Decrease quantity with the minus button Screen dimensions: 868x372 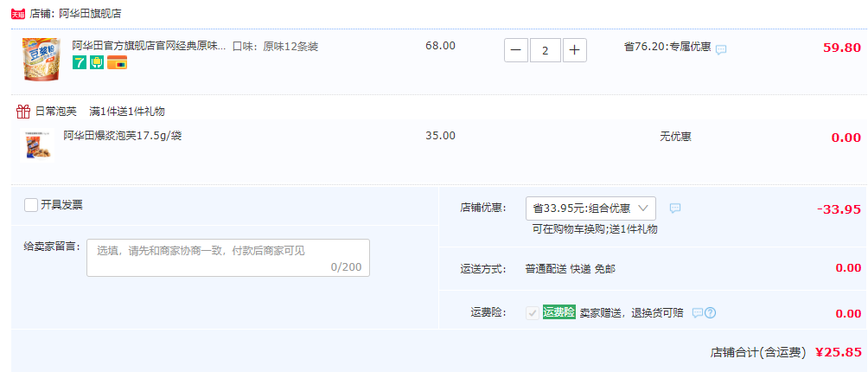[516, 50]
